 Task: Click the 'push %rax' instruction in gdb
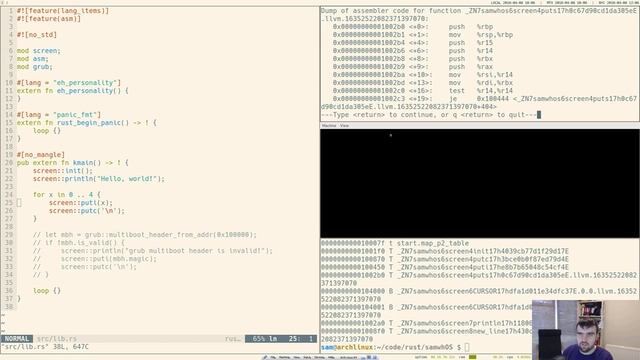tap(413, 67)
